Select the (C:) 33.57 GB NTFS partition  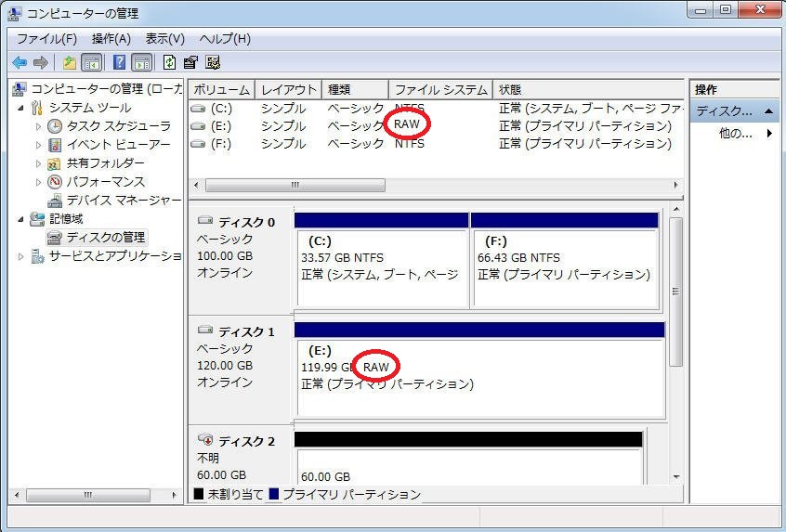coord(382,268)
